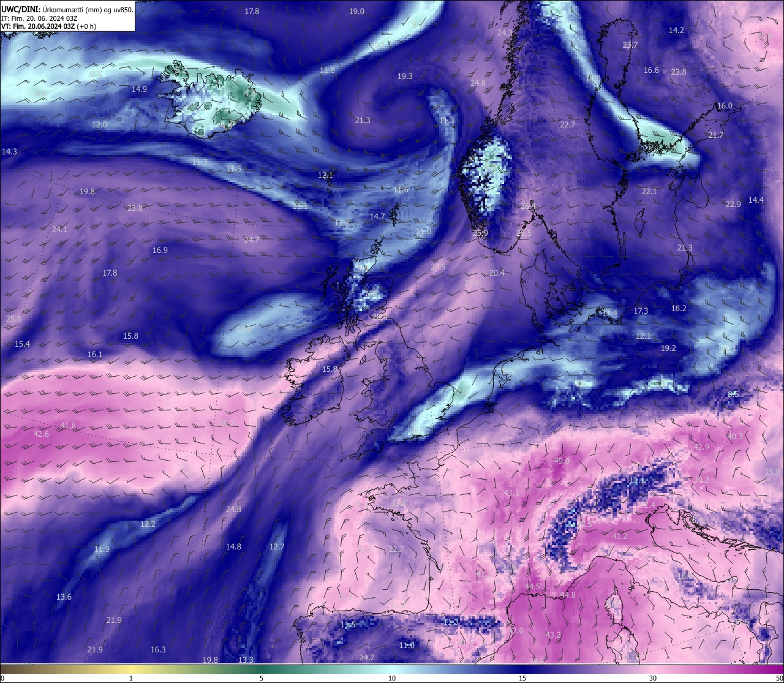Click the colorbar tick label 1

131,678
